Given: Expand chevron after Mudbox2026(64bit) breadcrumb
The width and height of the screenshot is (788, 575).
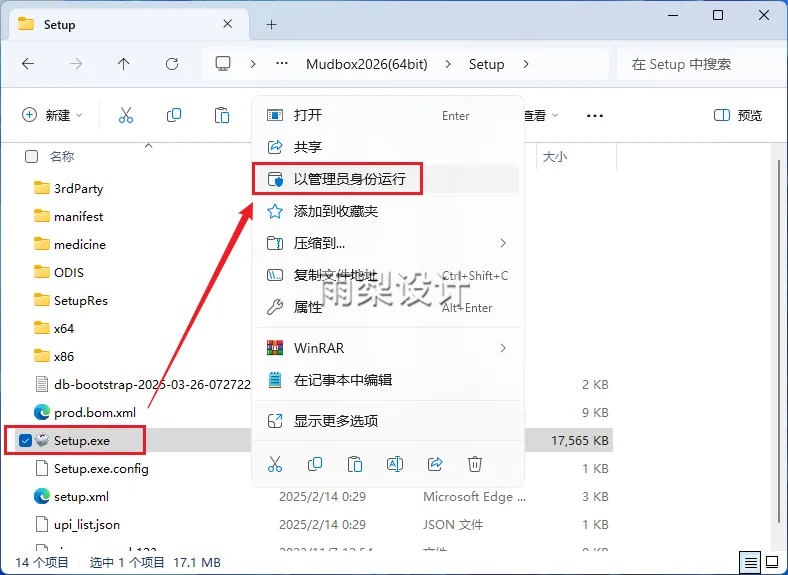Looking at the screenshot, I should (448, 64).
